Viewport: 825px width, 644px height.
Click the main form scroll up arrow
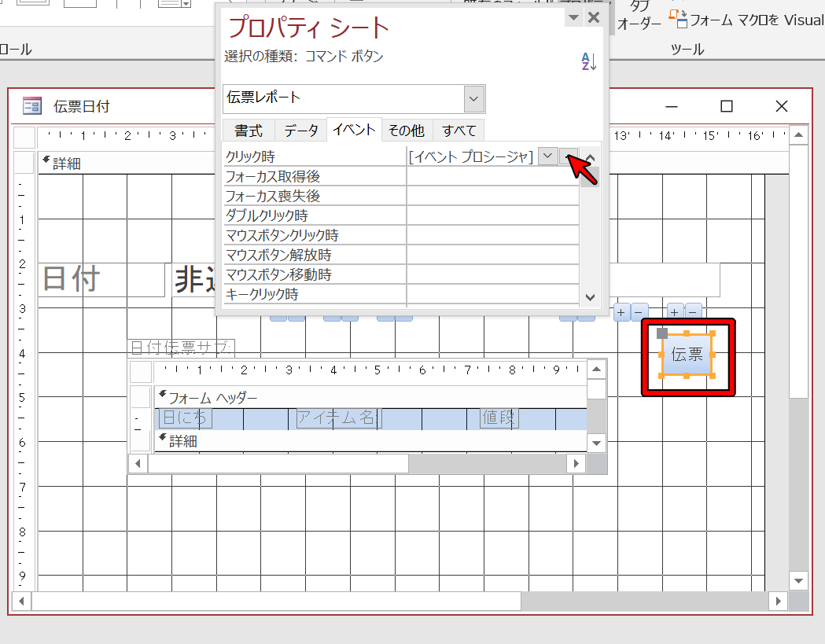pyautogui.click(x=799, y=135)
